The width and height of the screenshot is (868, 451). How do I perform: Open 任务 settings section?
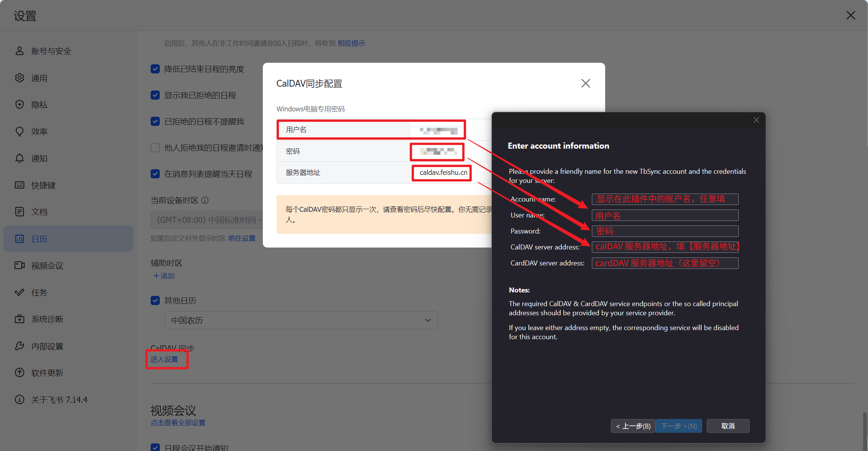click(x=68, y=292)
